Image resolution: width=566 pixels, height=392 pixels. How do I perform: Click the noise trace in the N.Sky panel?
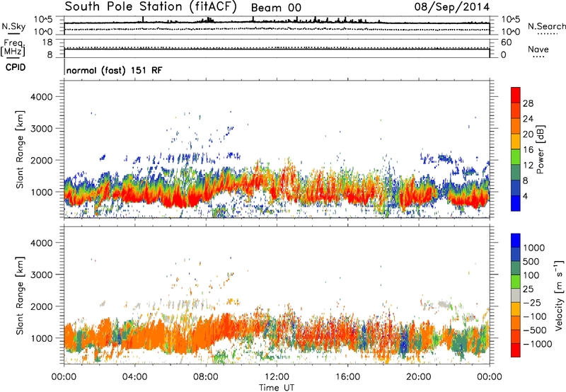(x=277, y=22)
